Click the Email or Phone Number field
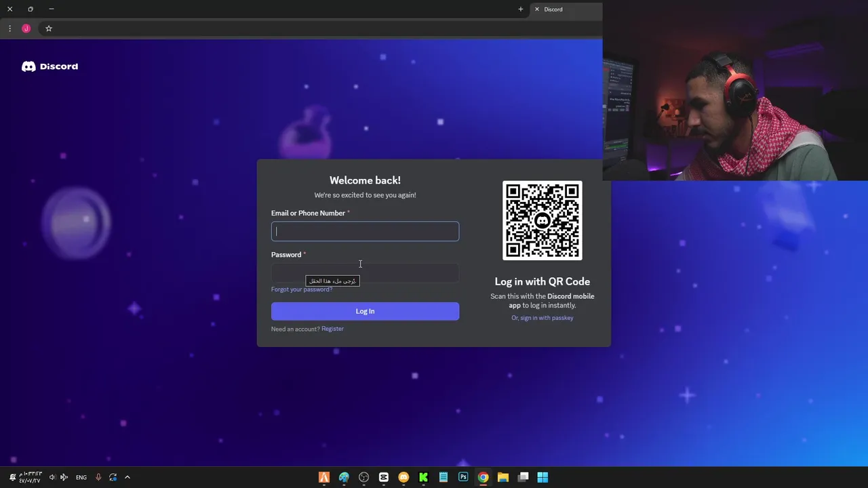This screenshot has height=488, width=868. 365,231
